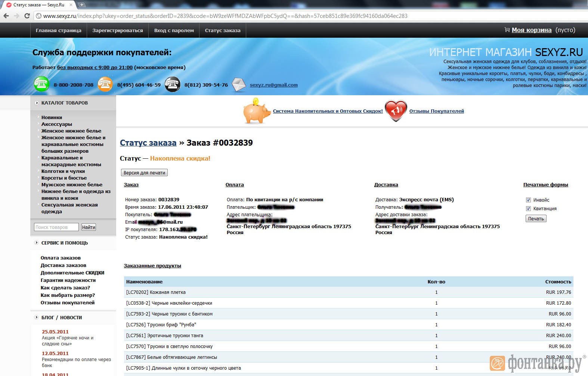Open the Колготки и чулки category
Viewport: 588px width, 376px height.
[x=63, y=171]
